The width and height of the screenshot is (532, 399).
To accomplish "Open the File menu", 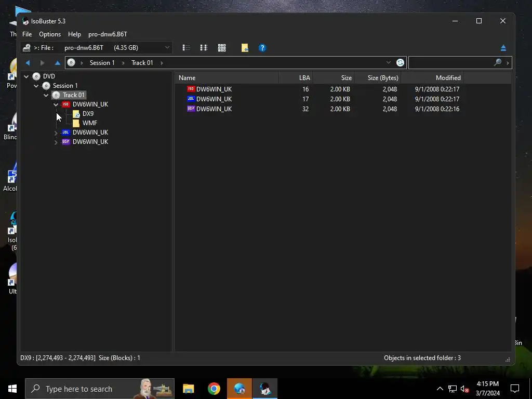I will click(27, 34).
